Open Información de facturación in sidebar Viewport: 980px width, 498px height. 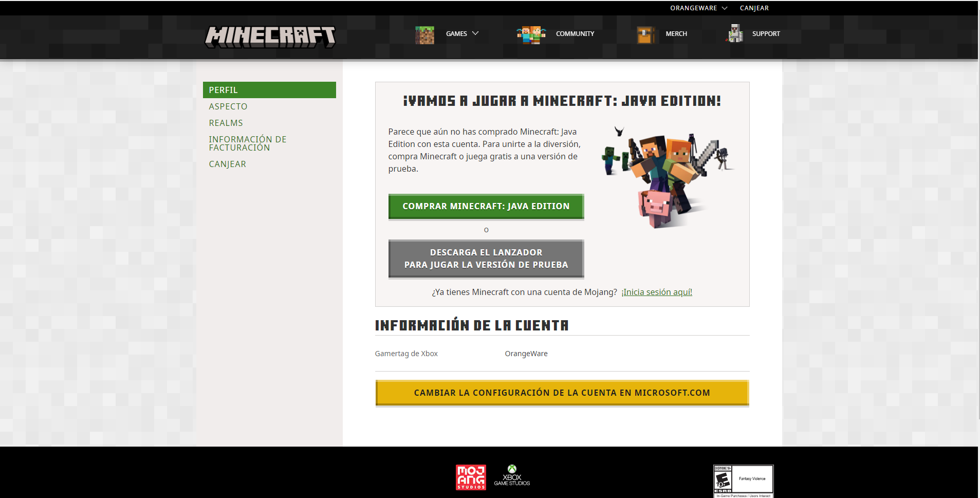248,143
